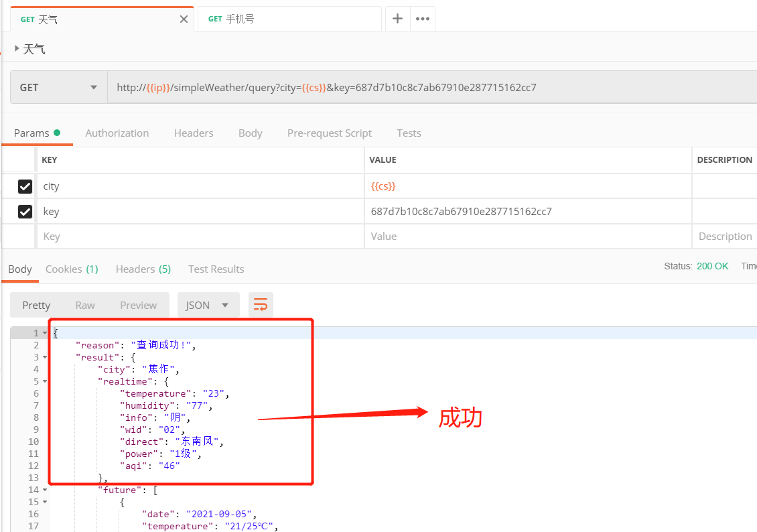Switch to the Headers request tab
757x532 pixels.
coord(194,133)
